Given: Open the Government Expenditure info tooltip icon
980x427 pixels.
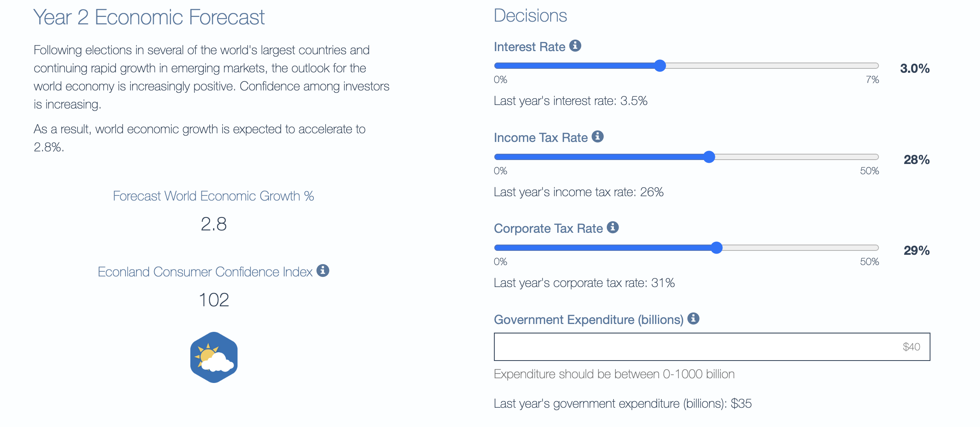Looking at the screenshot, I should pos(693,319).
